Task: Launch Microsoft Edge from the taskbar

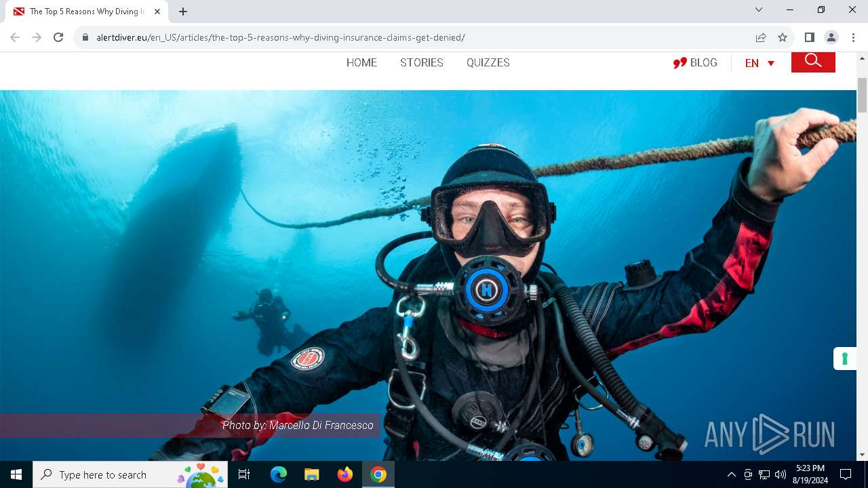Action: tap(279, 474)
